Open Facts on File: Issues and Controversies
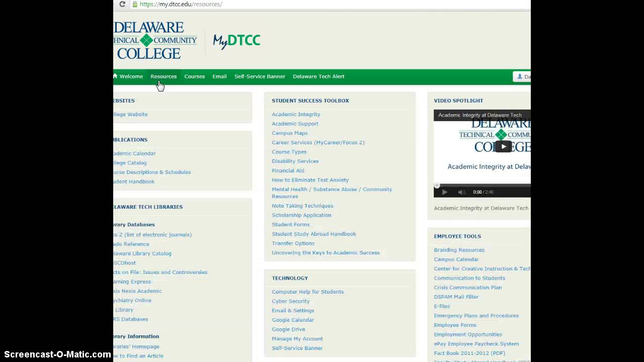Screen dimensions: 644x362 tap(160, 272)
